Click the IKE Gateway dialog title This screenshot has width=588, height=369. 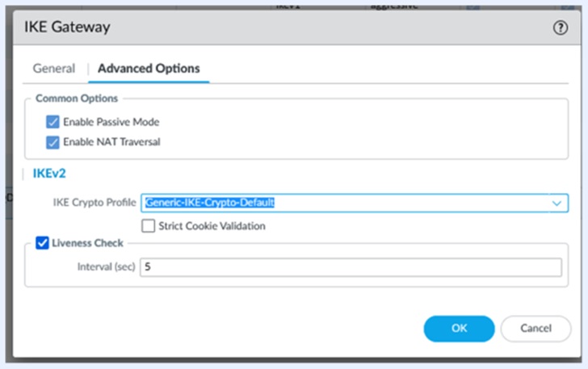point(72,27)
